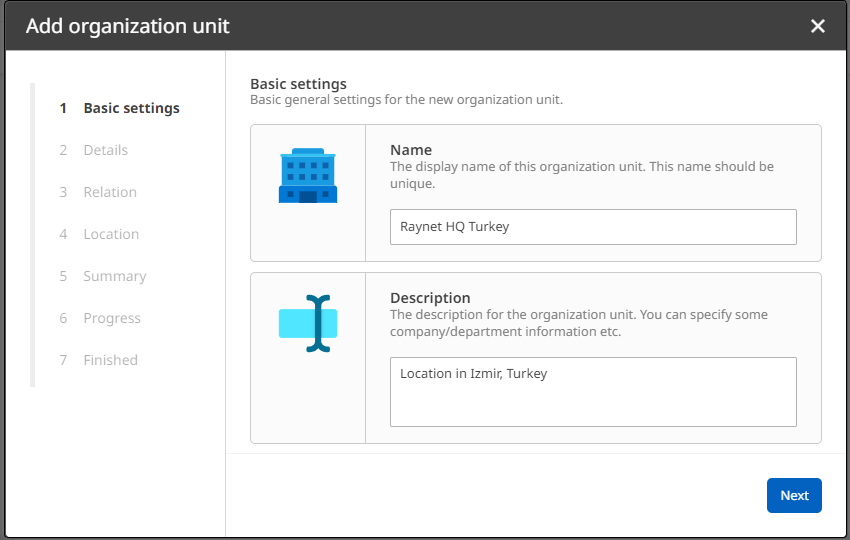850x540 pixels.
Task: Click the vertical wizard progress bar
Action: coord(32,235)
